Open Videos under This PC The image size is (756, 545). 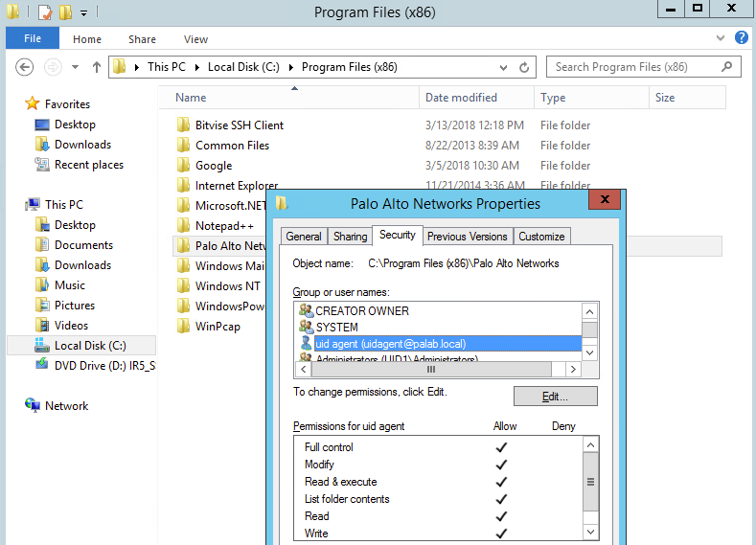click(71, 326)
